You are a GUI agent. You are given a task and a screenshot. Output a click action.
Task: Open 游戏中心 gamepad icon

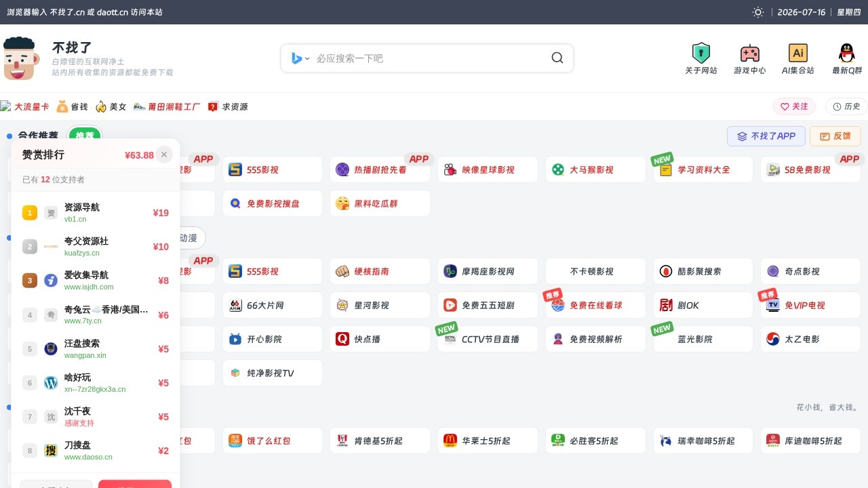[x=749, y=53]
